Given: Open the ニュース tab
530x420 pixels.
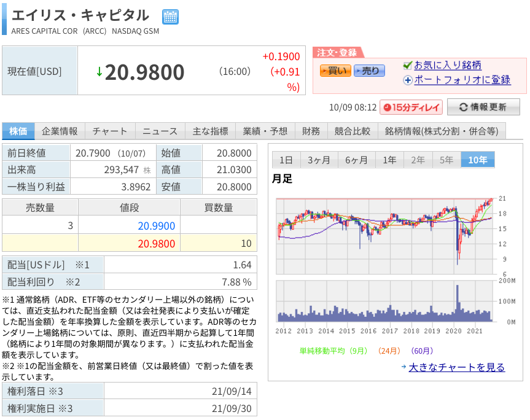Looking at the screenshot, I should 160,131.
